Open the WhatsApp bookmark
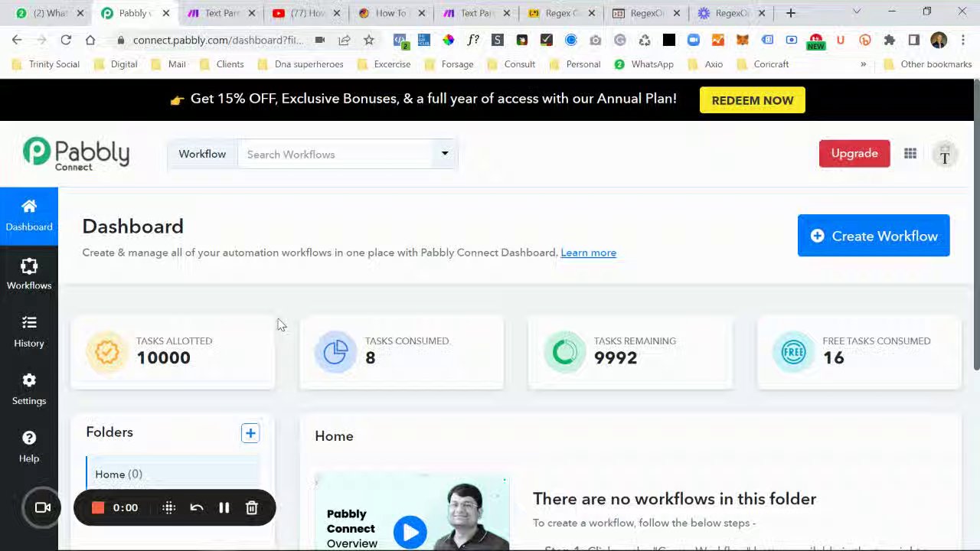The image size is (980, 551). coord(644,64)
